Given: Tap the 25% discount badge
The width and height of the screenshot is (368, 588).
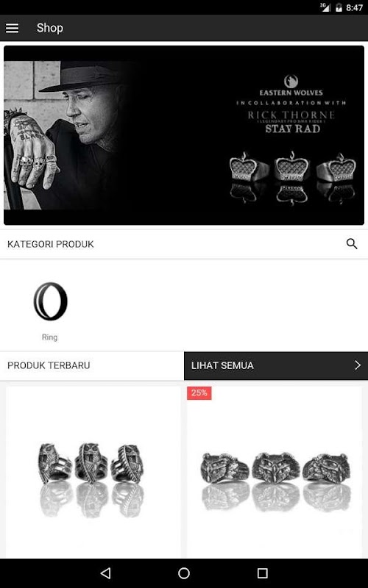Looking at the screenshot, I should point(199,393).
